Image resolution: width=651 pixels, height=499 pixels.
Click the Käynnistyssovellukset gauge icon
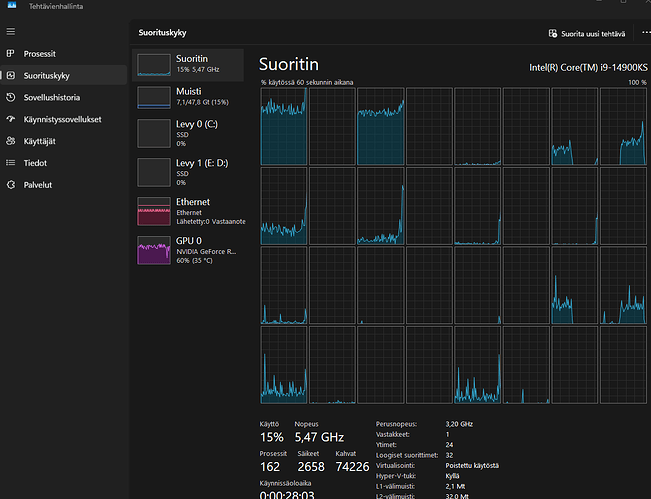[x=11, y=119]
